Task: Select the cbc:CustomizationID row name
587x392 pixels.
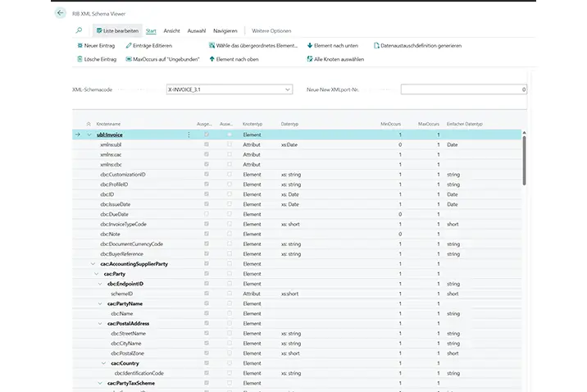Action: (123, 174)
